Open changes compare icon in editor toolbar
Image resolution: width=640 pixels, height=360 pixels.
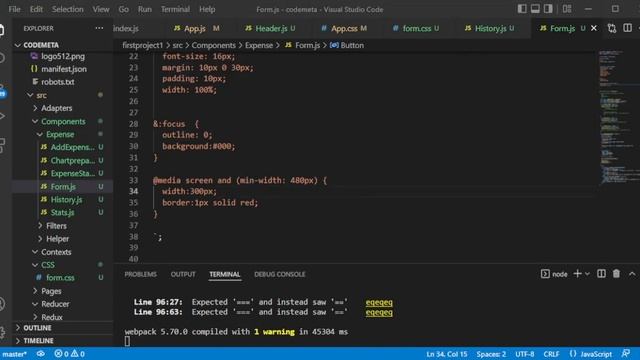pyautogui.click(x=611, y=28)
